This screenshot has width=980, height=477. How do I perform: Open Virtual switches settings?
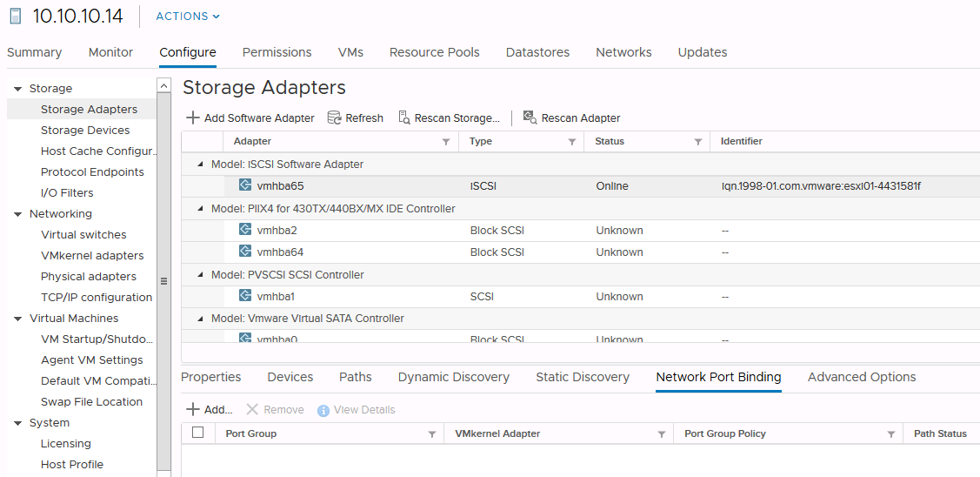[x=83, y=235]
